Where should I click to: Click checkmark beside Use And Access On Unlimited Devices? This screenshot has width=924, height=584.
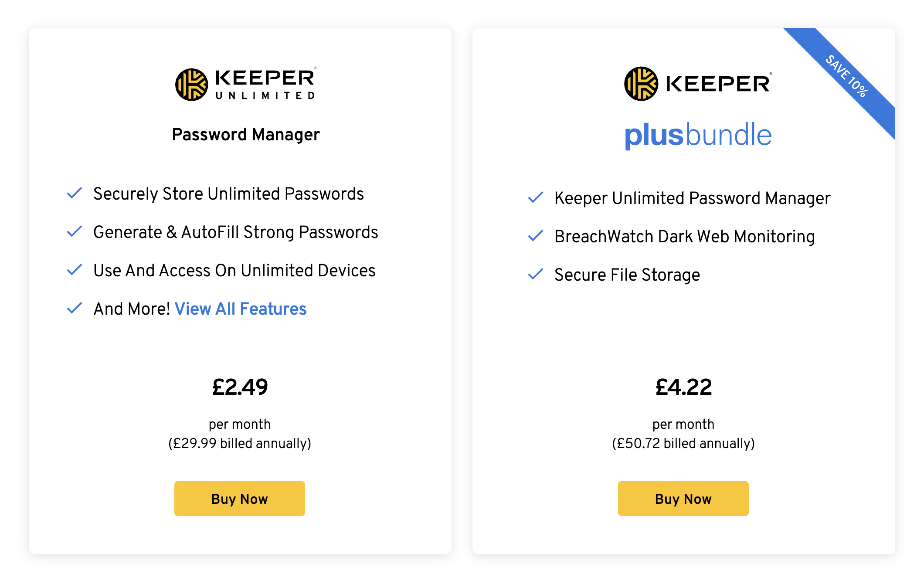(75, 270)
